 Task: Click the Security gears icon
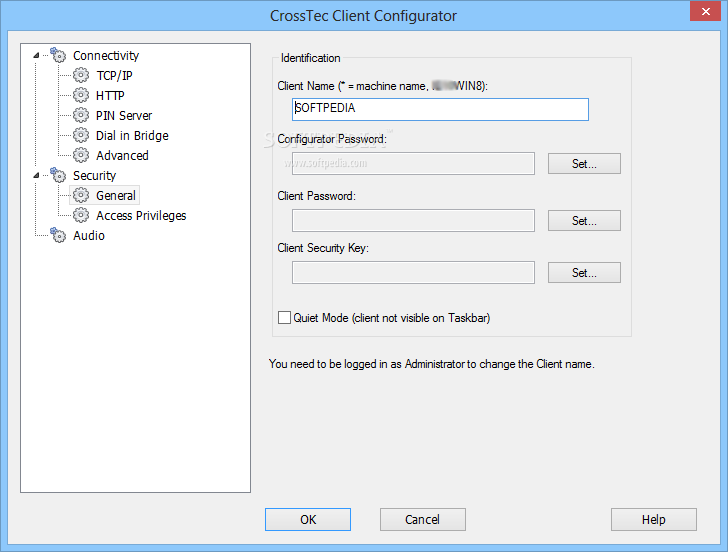coord(58,175)
